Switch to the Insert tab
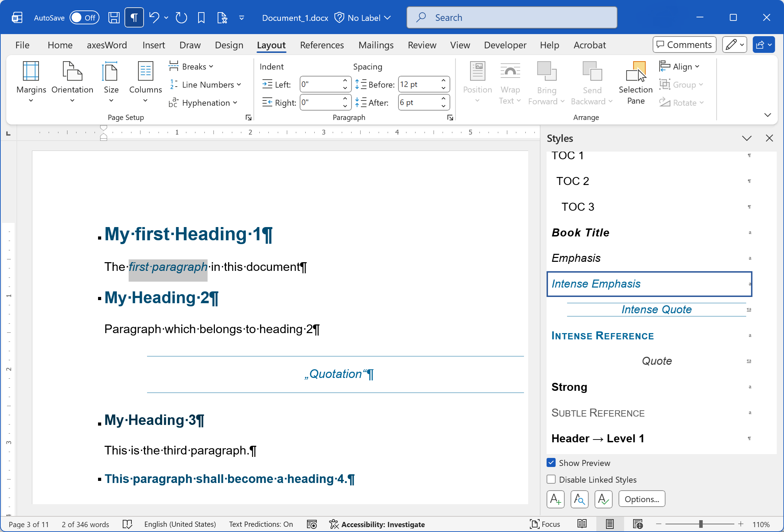784x532 pixels. tap(154, 45)
